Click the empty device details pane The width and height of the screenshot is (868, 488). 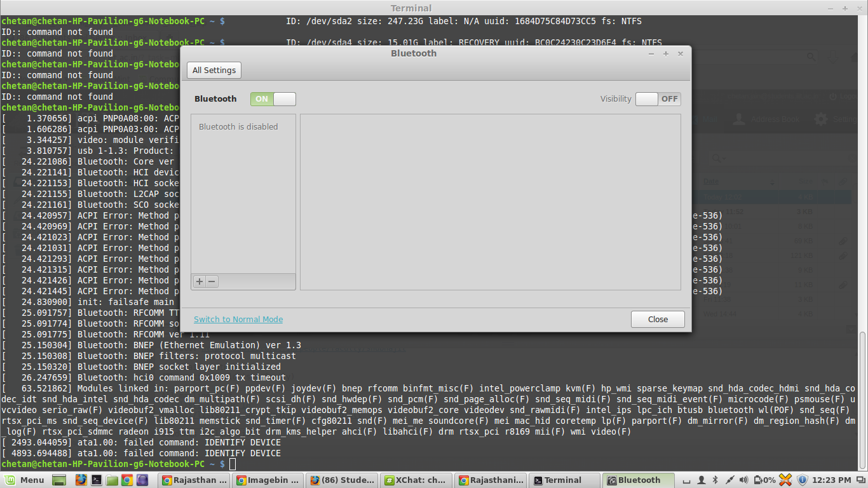490,202
